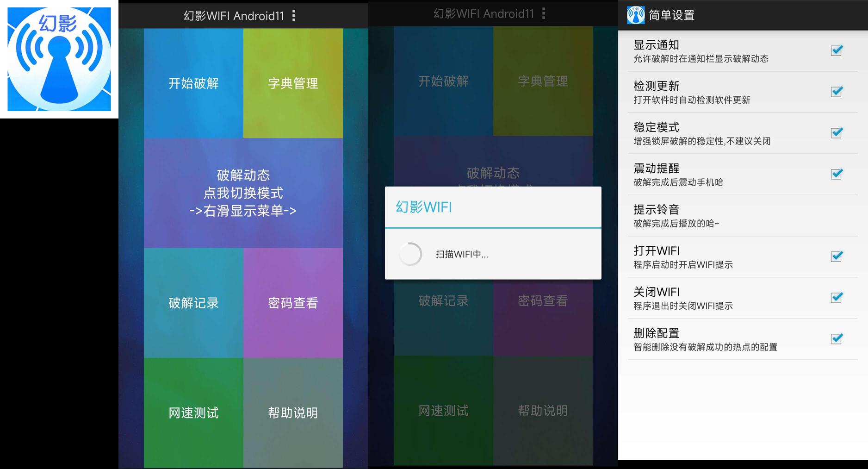Click 程序启动时开启WIFI提示 description

[683, 265]
